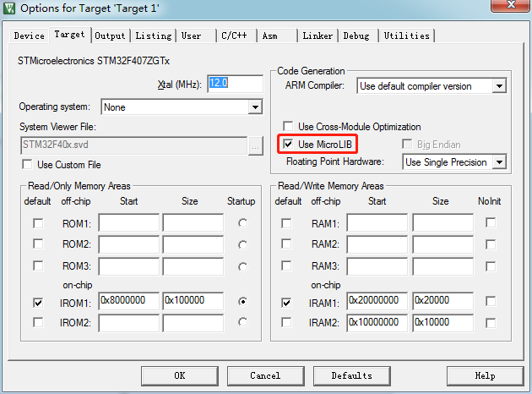This screenshot has width=532, height=394.
Task: Check the IRAM2 default checkbox
Action: [286, 322]
